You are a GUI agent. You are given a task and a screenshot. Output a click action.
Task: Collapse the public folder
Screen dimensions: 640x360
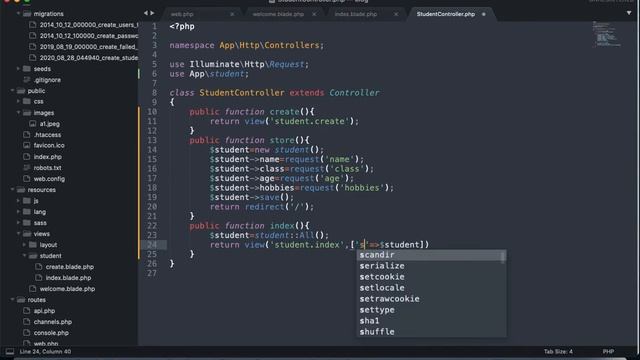tap(12, 91)
